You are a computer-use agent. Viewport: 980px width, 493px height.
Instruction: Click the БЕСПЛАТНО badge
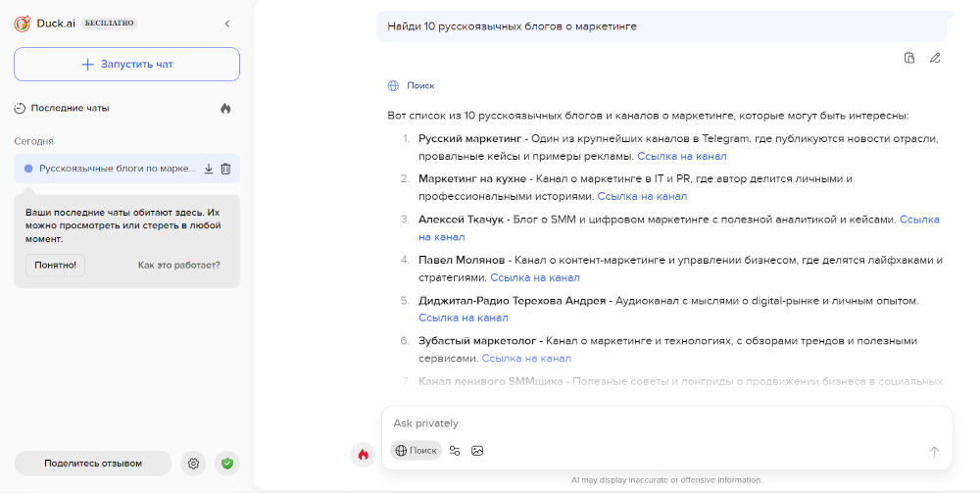pyautogui.click(x=109, y=24)
